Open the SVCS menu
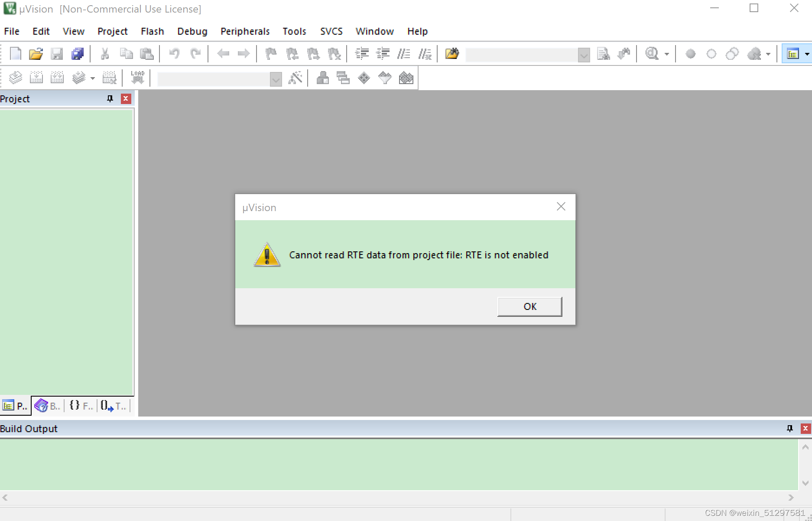Screen dimensions: 812x521 [331, 31]
